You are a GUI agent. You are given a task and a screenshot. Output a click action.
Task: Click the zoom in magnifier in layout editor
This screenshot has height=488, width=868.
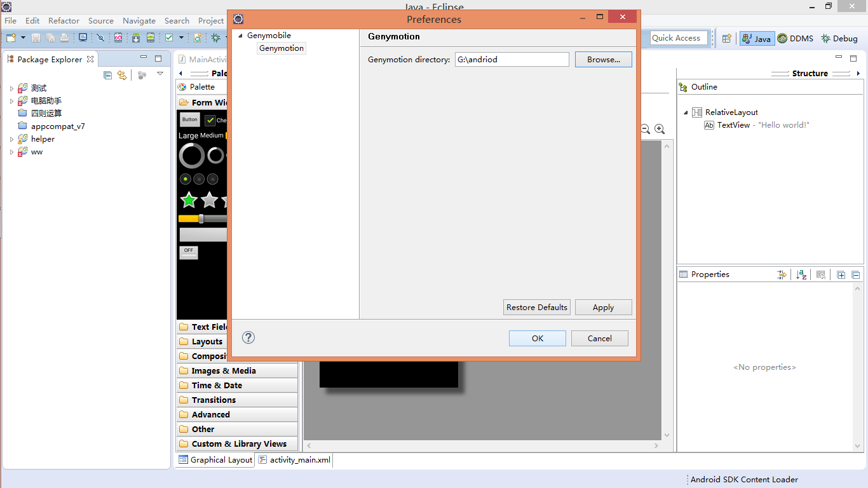(660, 129)
